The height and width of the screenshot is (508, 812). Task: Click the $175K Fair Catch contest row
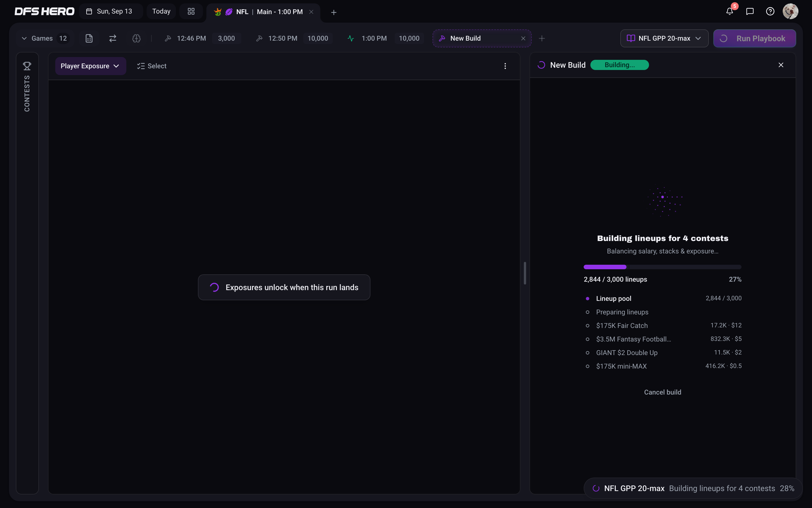click(662, 325)
